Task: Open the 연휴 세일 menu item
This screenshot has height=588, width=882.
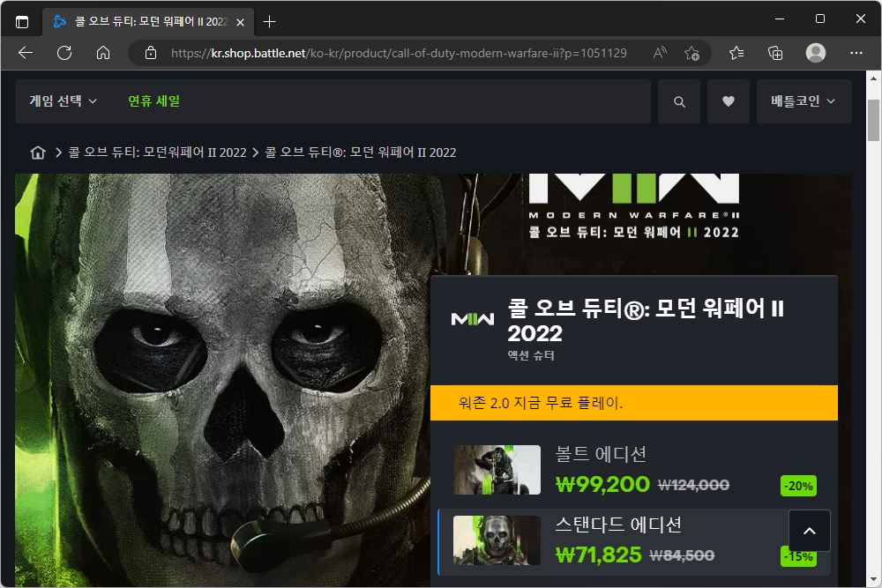Action: [154, 101]
